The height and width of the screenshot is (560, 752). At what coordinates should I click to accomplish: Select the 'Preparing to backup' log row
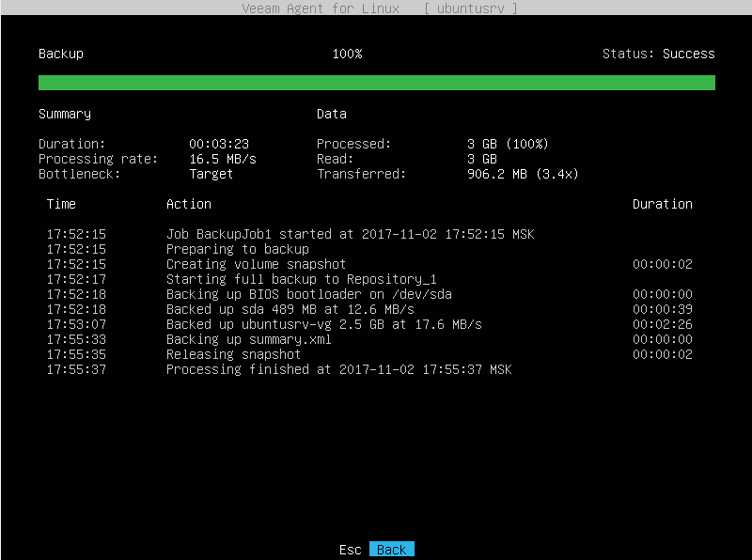[369, 249]
